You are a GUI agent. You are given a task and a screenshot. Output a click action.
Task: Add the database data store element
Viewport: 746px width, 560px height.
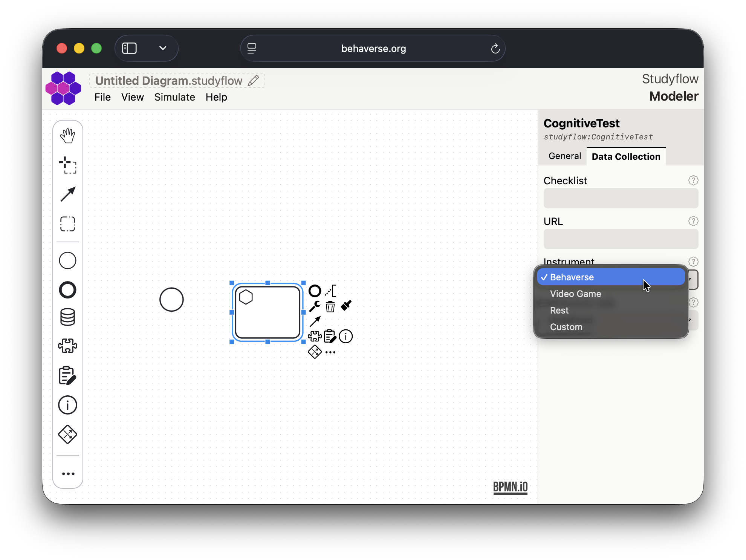pos(68,317)
